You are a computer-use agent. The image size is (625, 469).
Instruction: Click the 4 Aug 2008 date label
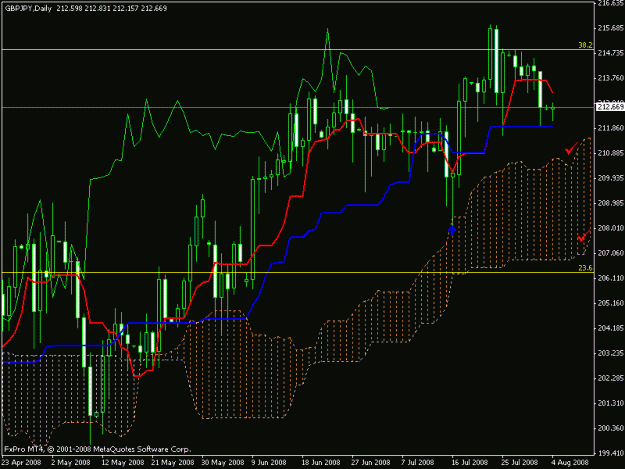pyautogui.click(x=570, y=463)
